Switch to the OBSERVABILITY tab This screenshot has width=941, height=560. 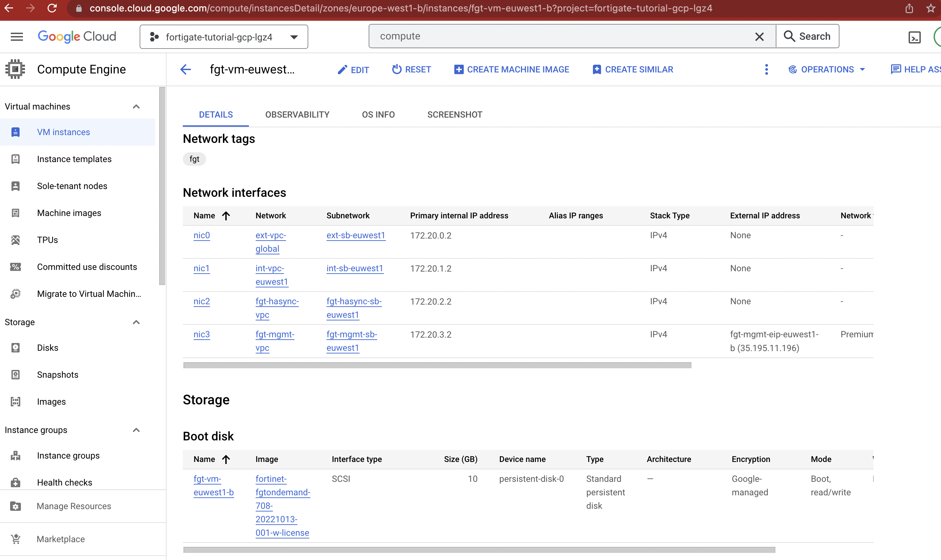tap(297, 114)
